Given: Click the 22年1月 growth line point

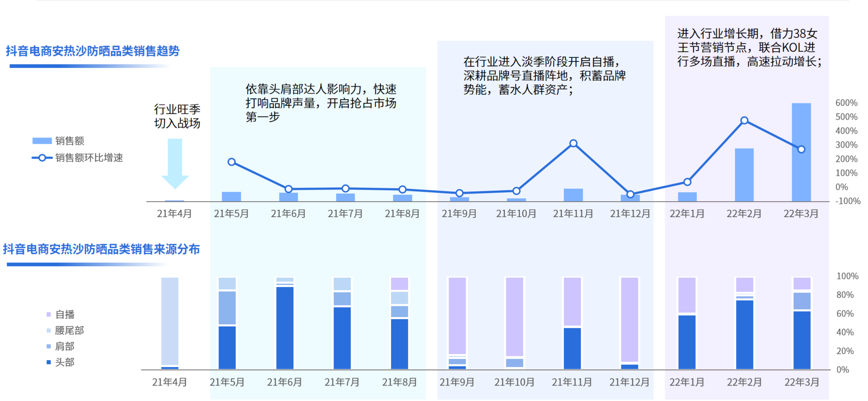Looking at the screenshot, I should click(687, 182).
